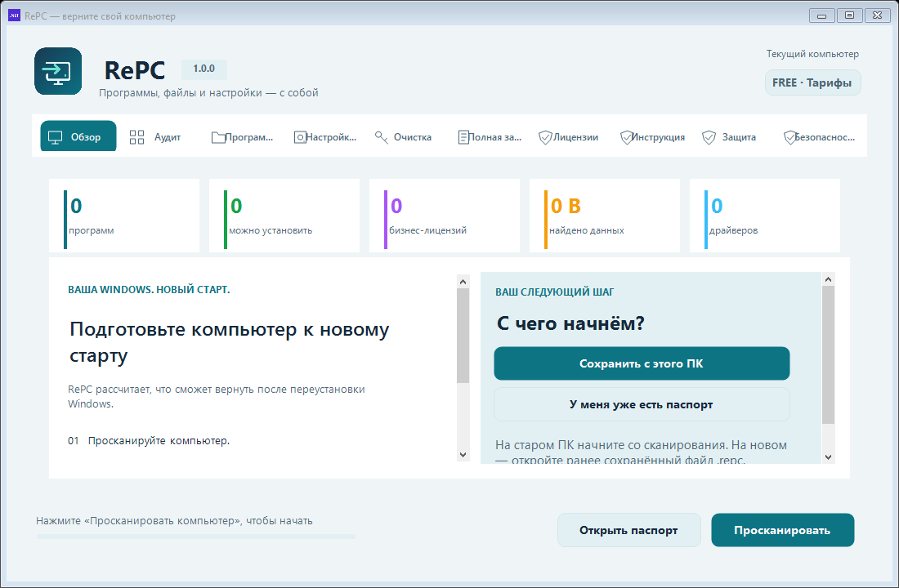Click У меня уже есть паспорт button
Viewport: 899px width, 588px height.
point(642,404)
